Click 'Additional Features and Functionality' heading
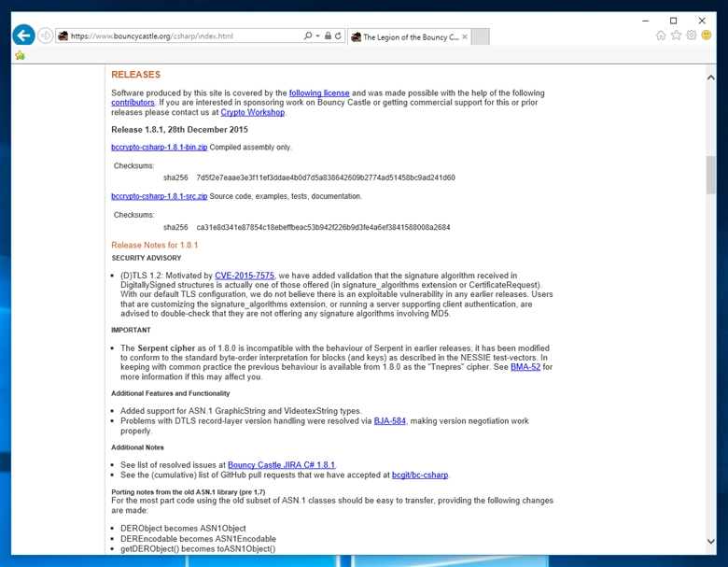Screen dimensions: 728x567 point(171,393)
